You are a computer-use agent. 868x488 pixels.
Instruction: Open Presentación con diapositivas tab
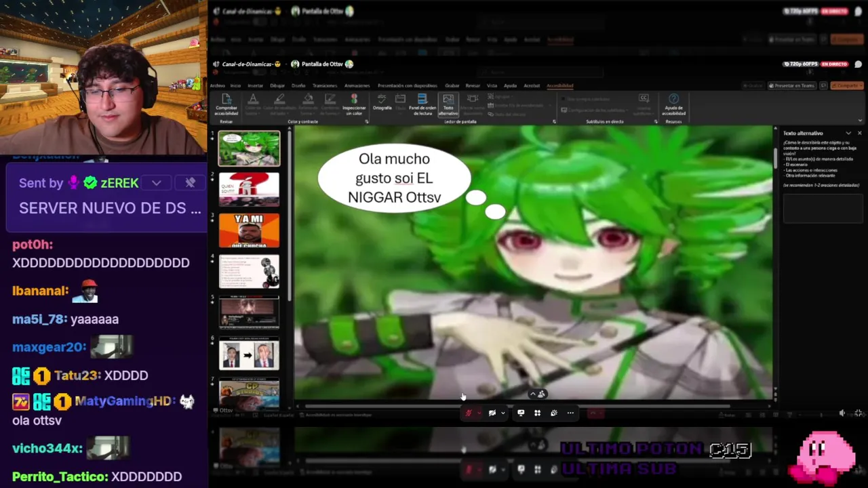[x=408, y=85]
